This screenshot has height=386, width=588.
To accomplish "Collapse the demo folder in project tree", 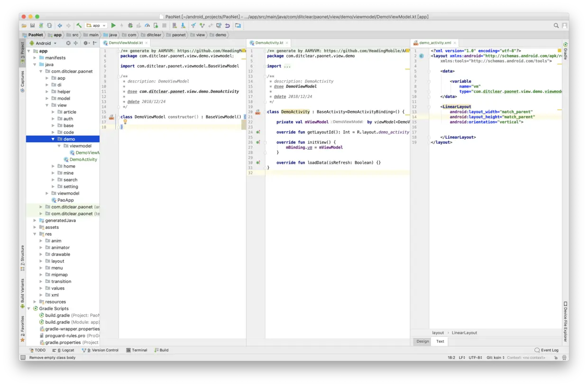I will click(53, 139).
